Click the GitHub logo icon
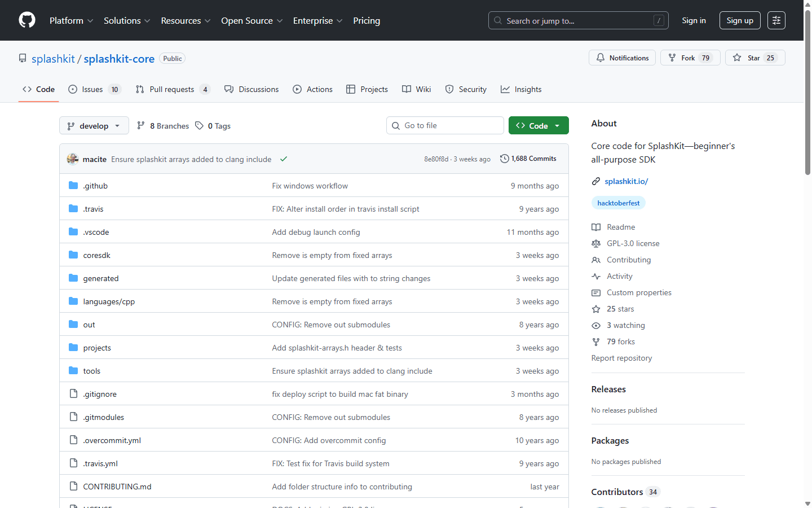Screen dimensions: 812x508 pyautogui.click(x=27, y=20)
